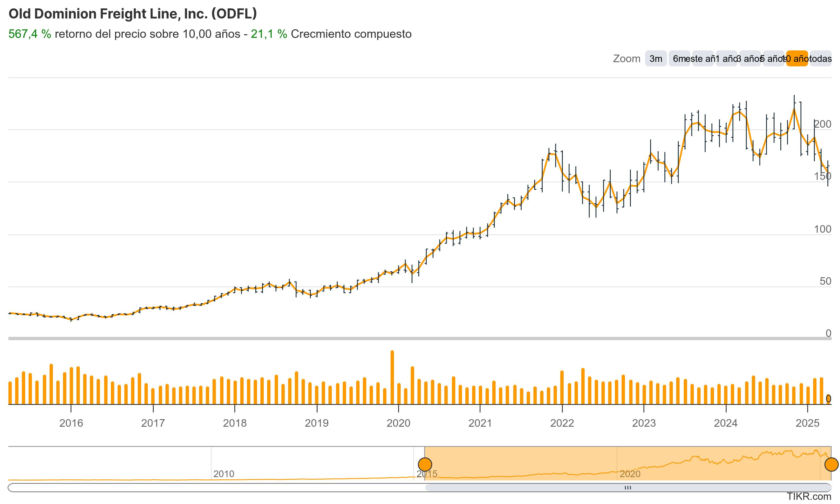The height and width of the screenshot is (504, 840).
Task: Select the '5 años' zoom range
Action: point(773,59)
